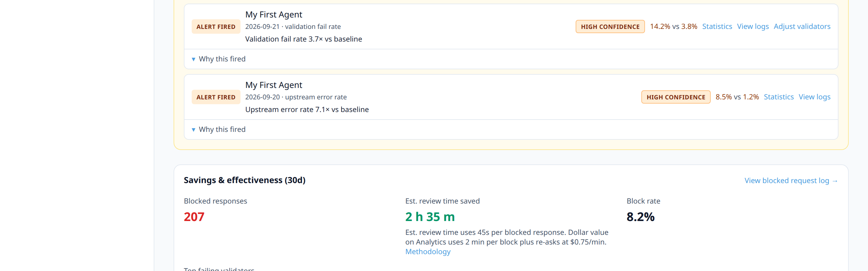868x271 pixels.
Task: Click the '8.5% vs 1.2%' comparison value
Action: [737, 97]
